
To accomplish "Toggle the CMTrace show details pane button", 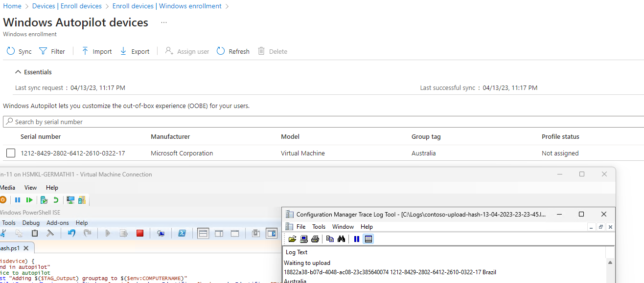I will (368, 239).
